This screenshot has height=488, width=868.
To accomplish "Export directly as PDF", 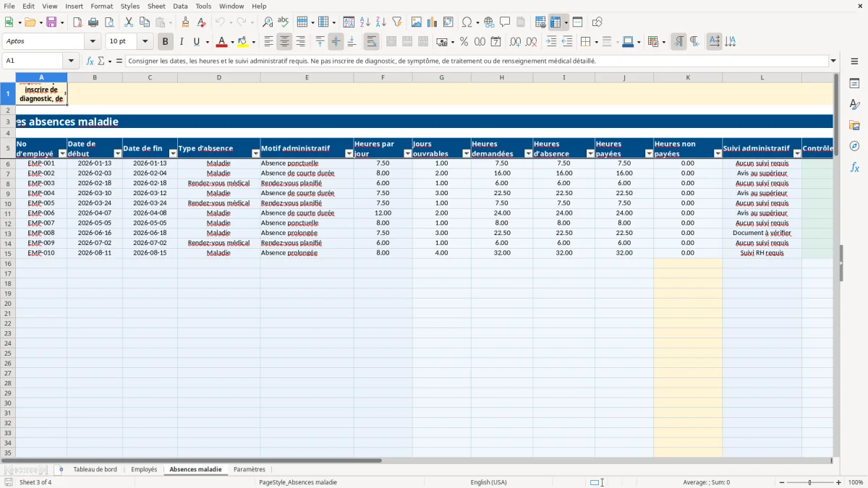I will point(77,22).
